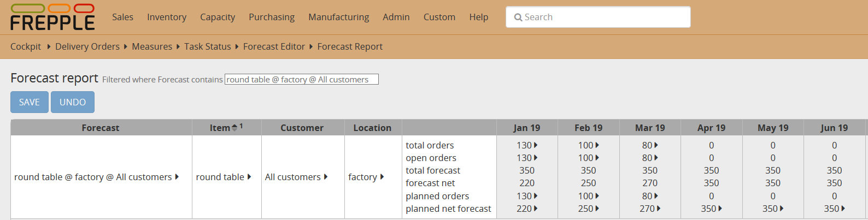This screenshot has width=868, height=220.
Task: Drill into Jun 19 planned net forecast 350
Action: (x=843, y=209)
